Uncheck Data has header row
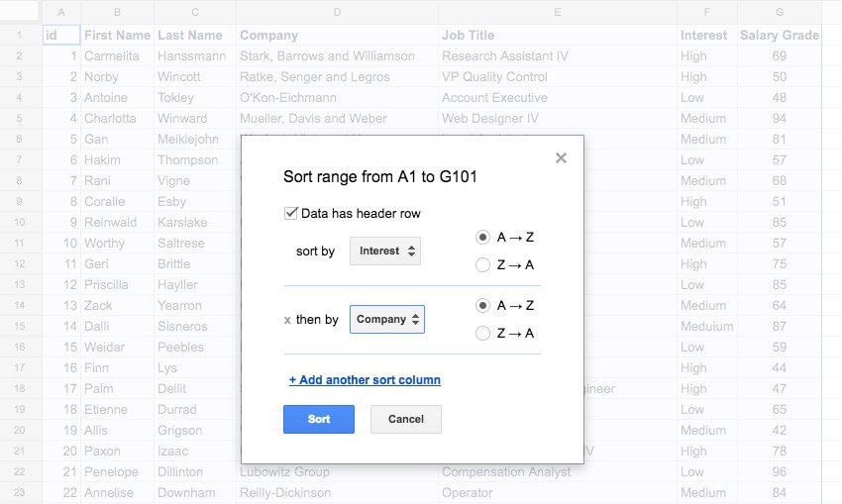Viewport: 842px width, 504px height. 290,213
